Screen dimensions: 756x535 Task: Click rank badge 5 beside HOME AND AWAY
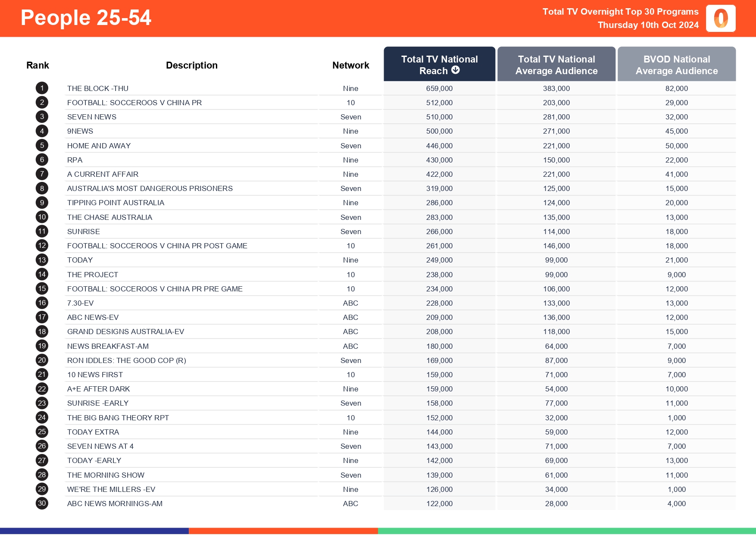[41, 145]
